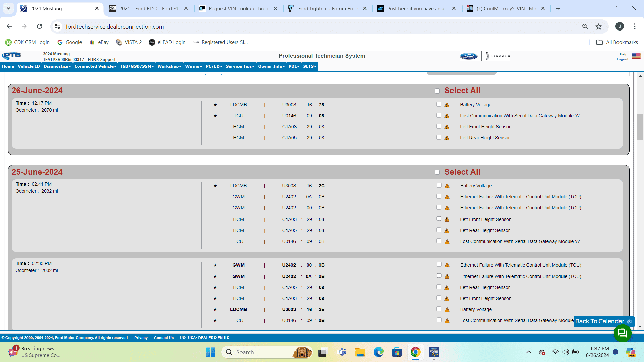Click the Windows taskbar Search box

coord(267,352)
